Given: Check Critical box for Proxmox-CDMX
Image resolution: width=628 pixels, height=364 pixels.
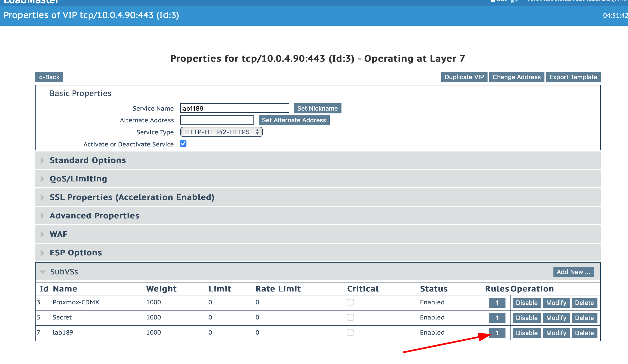Looking at the screenshot, I should tap(350, 302).
